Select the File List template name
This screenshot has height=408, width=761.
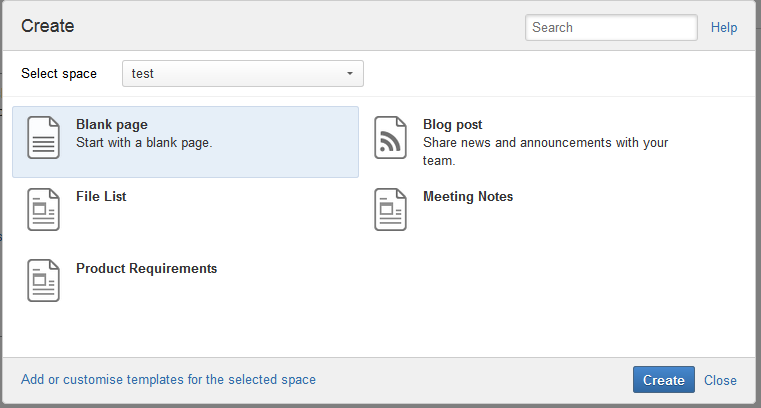pos(101,197)
